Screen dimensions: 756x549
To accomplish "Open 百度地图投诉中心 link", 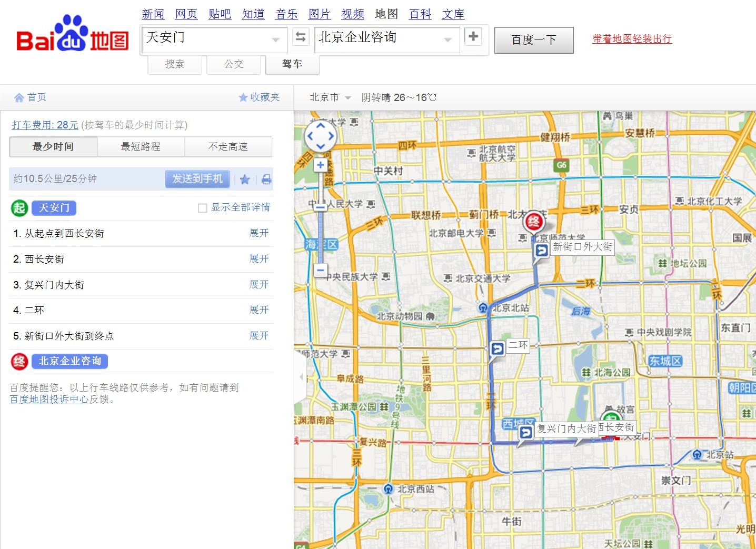I will (x=49, y=400).
